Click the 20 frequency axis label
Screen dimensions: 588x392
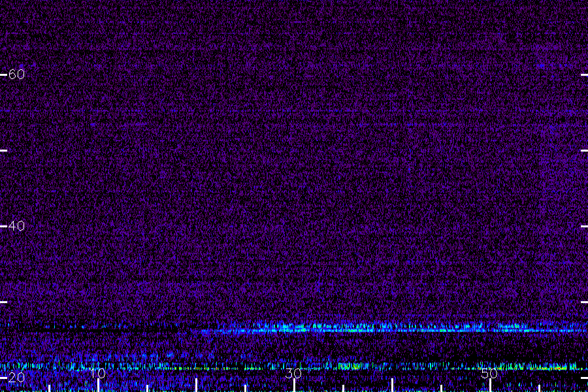point(16,378)
